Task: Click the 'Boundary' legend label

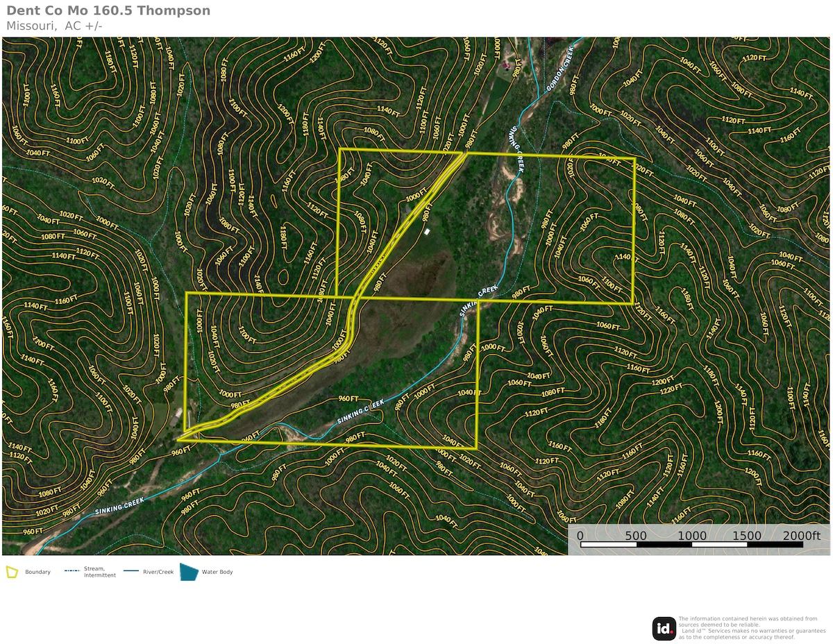Action: click(x=37, y=572)
